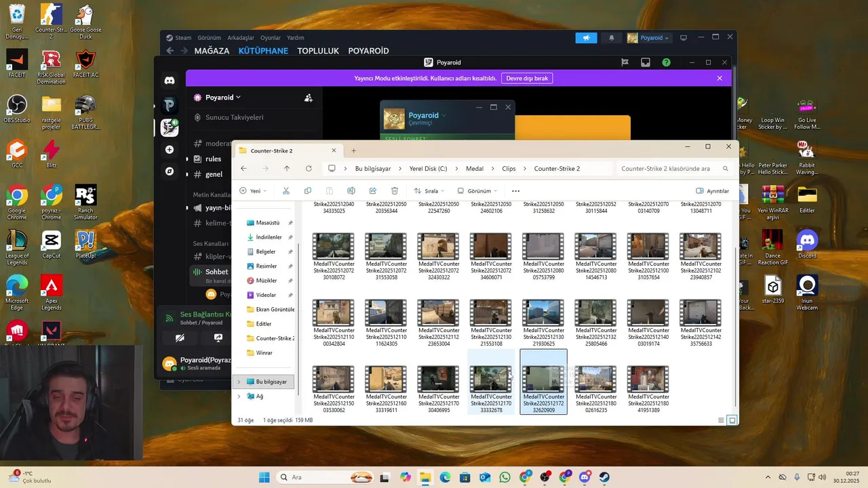Click the Explorer back arrow
Viewport: 868px width, 488px height.
tap(243, 169)
